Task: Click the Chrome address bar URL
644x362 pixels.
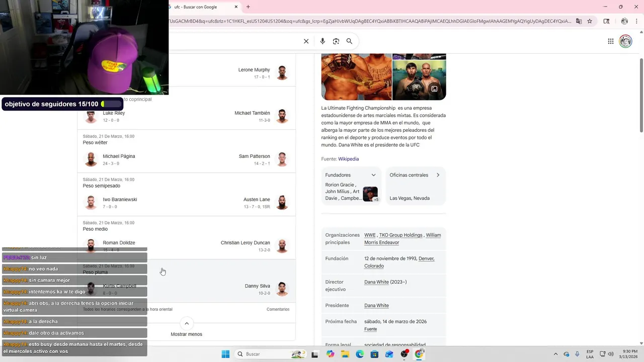Action: click(370, 21)
